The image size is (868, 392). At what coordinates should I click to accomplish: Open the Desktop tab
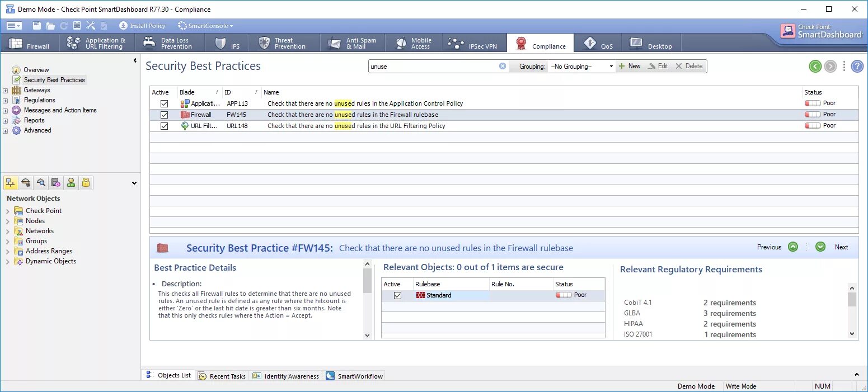651,43
